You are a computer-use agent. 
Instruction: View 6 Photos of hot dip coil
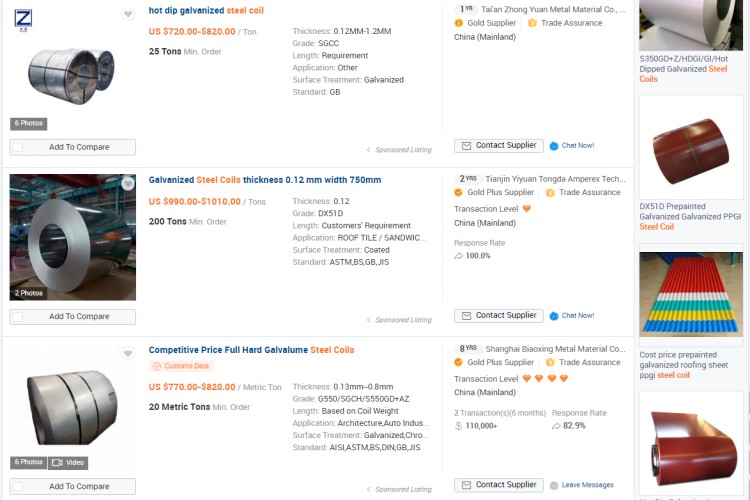point(29,124)
